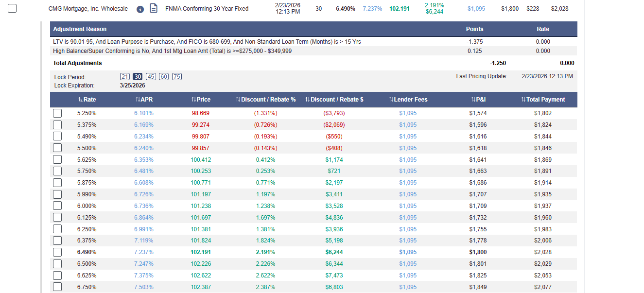Check the 5.875% rate checkbox

(57, 183)
